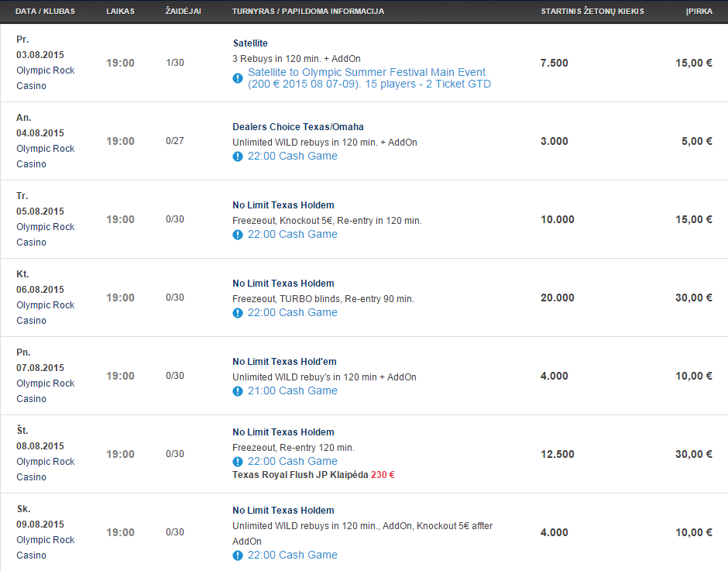728x571 pixels.
Task: Click info icon in the 09.08.2015 row
Action: point(237,556)
